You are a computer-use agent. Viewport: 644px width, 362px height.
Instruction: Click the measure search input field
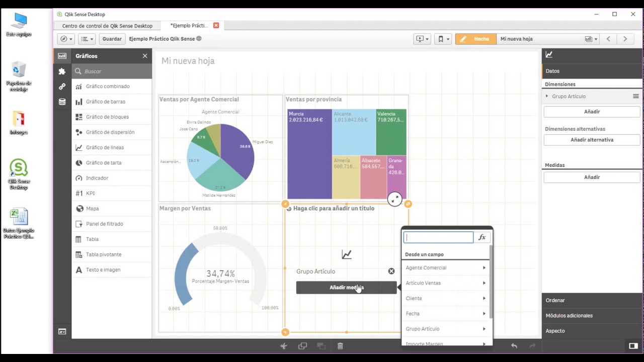click(439, 237)
